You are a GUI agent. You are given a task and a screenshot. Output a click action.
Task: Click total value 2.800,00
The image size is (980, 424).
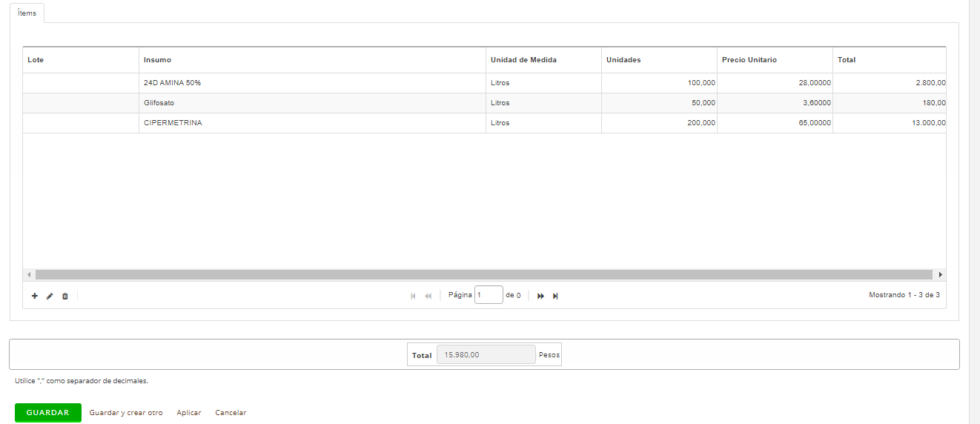click(x=931, y=83)
